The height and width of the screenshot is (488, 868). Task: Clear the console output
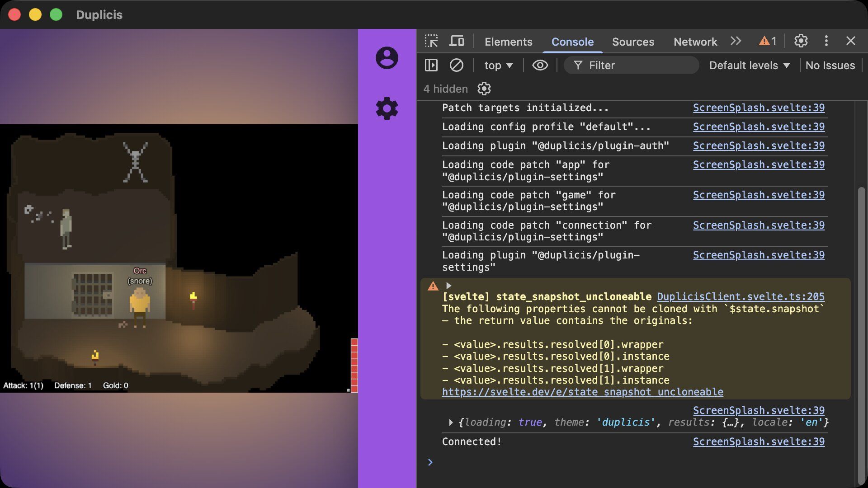point(457,65)
